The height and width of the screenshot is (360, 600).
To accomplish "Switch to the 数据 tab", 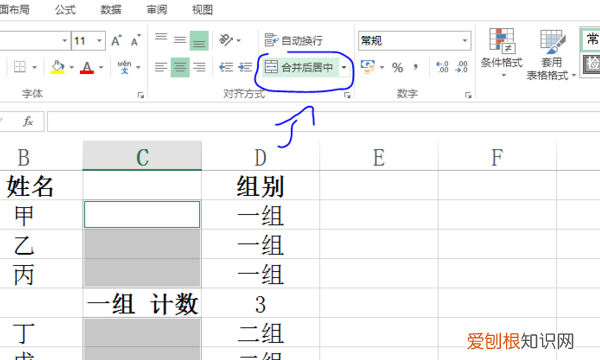I will pos(111,10).
